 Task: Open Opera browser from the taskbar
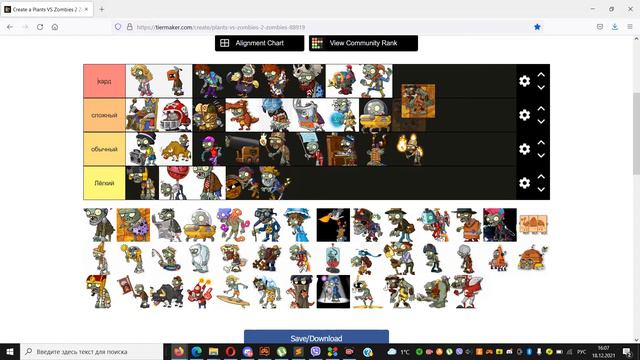230,351
